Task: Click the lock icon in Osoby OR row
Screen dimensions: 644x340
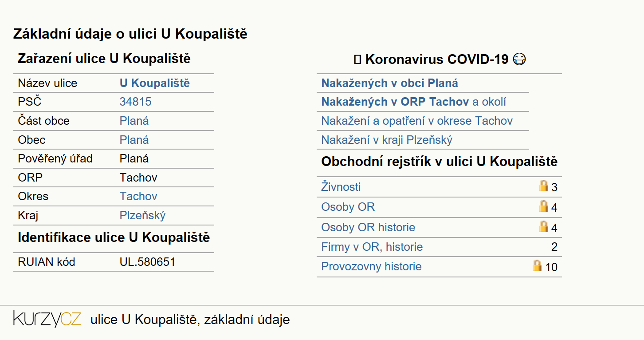Action: [543, 206]
